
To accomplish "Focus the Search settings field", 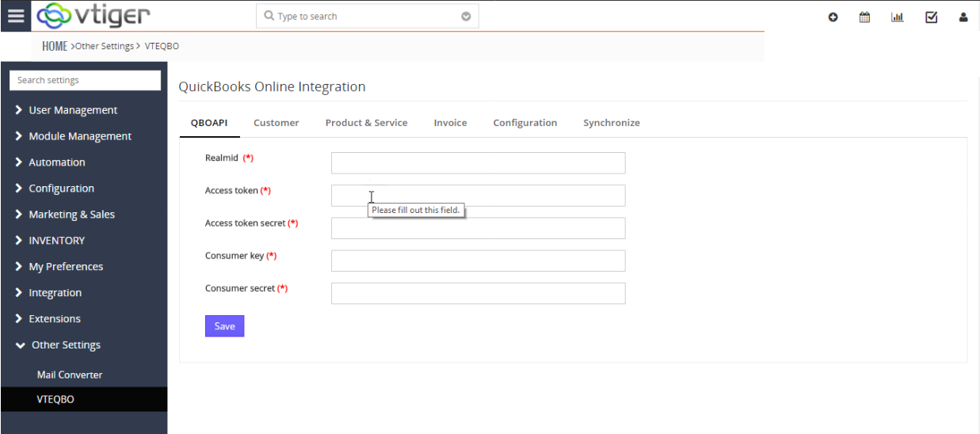I will click(85, 80).
